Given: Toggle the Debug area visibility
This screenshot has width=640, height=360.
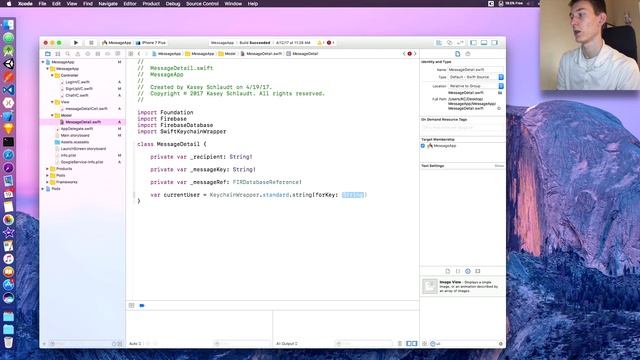Looking at the screenshot, I should 484,43.
